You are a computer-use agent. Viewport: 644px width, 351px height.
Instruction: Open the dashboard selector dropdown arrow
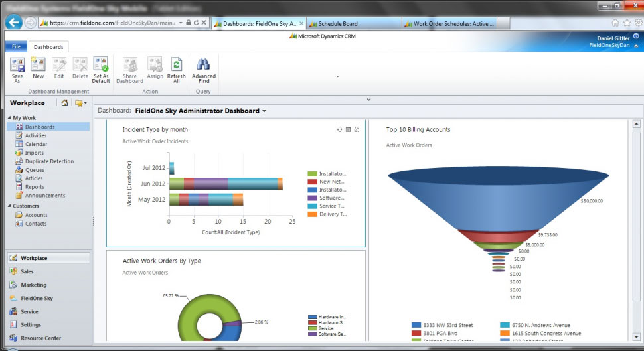coord(264,111)
